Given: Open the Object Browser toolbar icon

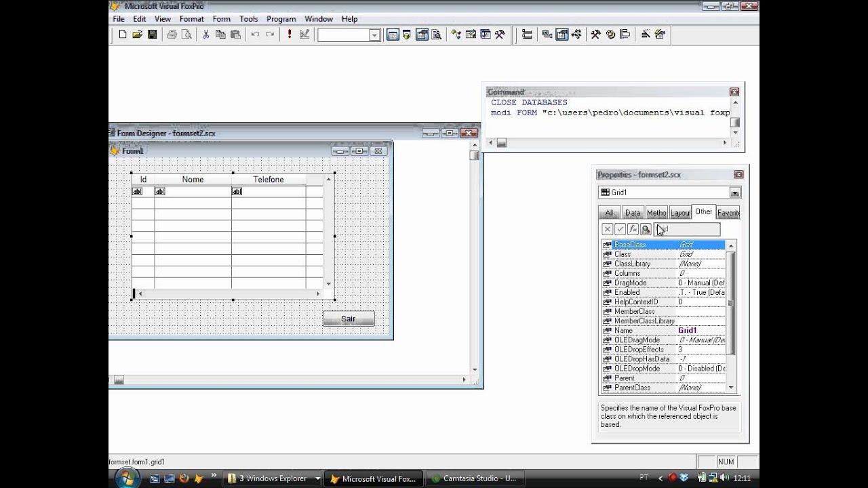Looking at the screenshot, I should tap(471, 35).
